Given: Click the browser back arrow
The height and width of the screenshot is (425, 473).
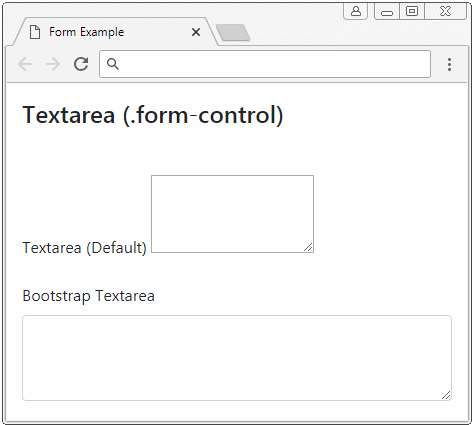Looking at the screenshot, I should [x=25, y=64].
